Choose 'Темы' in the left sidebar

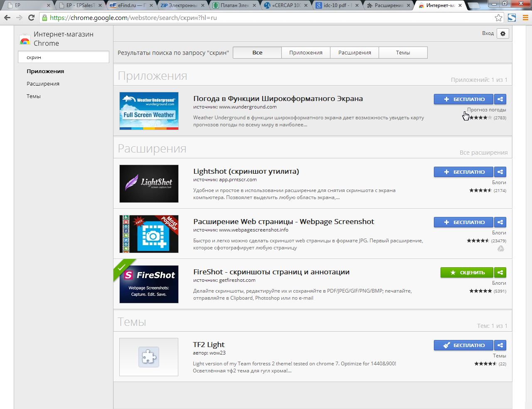[34, 96]
